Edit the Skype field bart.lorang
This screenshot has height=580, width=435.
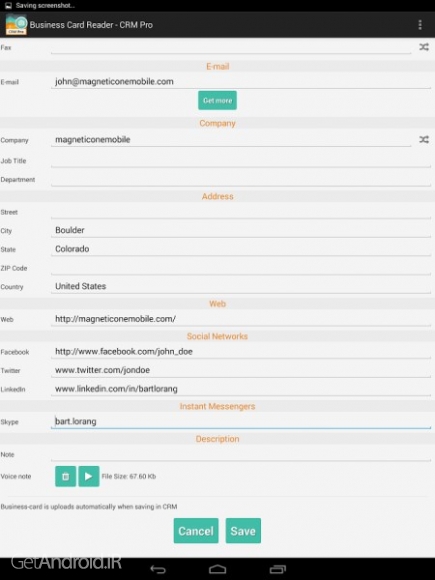[241, 421]
